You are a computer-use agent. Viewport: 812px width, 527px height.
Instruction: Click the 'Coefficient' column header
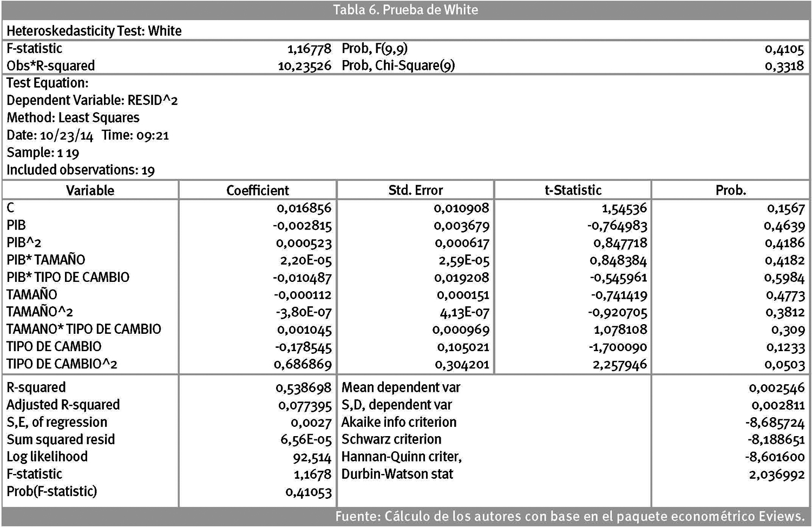[x=258, y=190]
